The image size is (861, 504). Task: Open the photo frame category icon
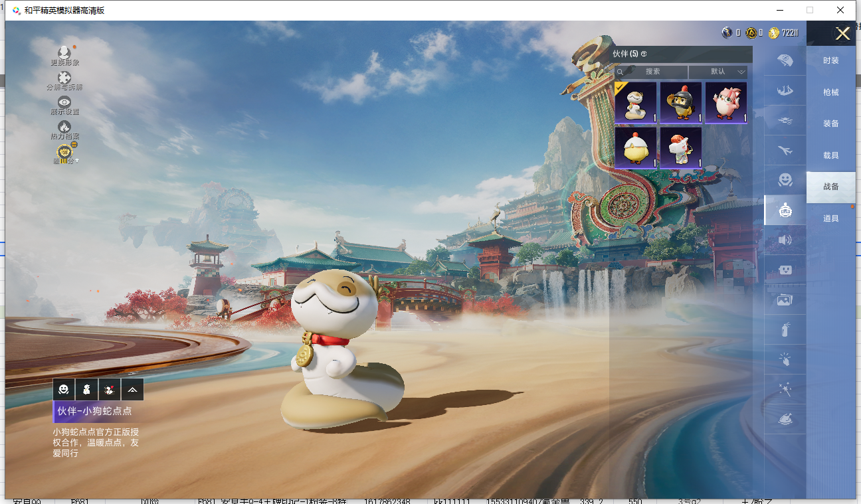click(x=785, y=299)
